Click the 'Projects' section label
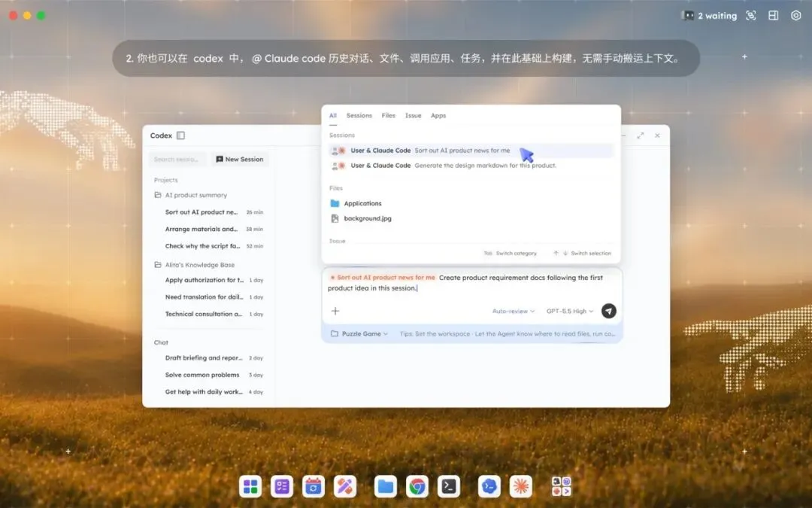This screenshot has height=508, width=812. (x=165, y=180)
